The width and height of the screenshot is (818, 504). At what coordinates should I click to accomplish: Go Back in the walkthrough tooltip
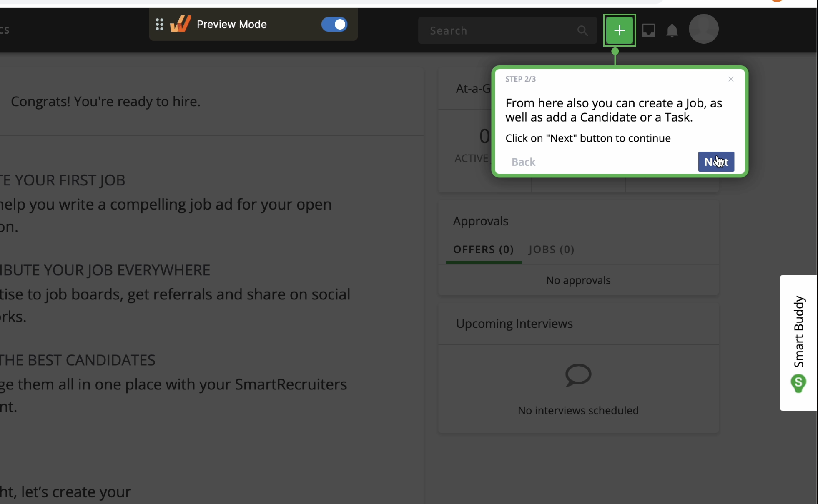pos(523,162)
